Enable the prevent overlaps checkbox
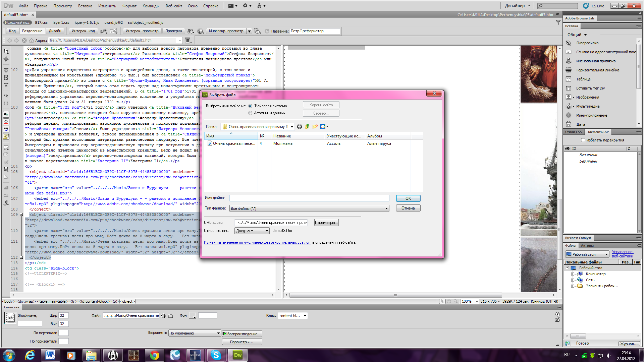The height and width of the screenshot is (362, 644). 583,140
